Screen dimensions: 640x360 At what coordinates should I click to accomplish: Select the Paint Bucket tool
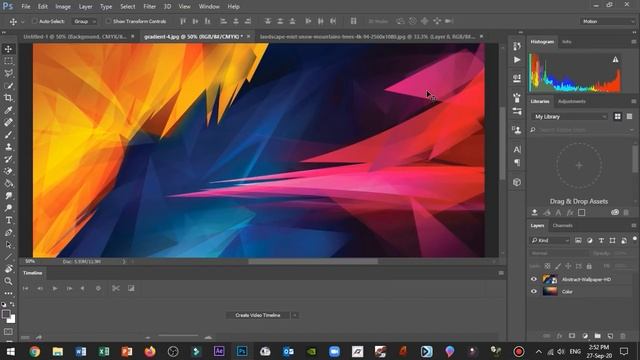pyautogui.click(x=8, y=184)
